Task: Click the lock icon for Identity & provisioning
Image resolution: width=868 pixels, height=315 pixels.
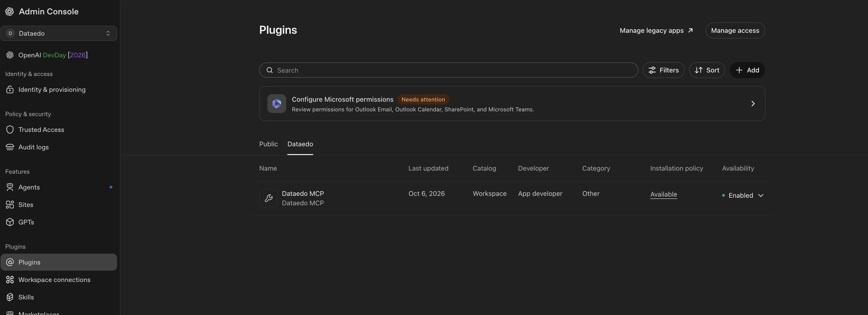Action: tap(10, 89)
